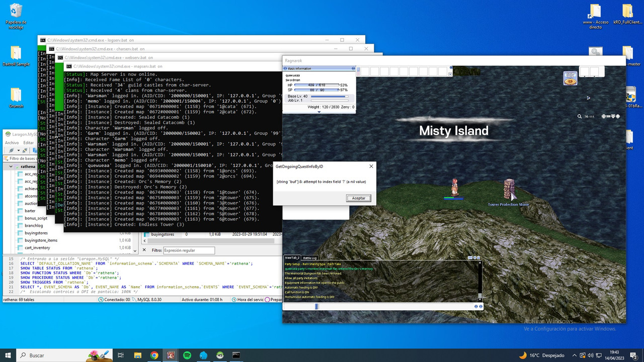The image size is (644, 362).
Task: Show hidden system tray icons
Action: pyautogui.click(x=575, y=355)
